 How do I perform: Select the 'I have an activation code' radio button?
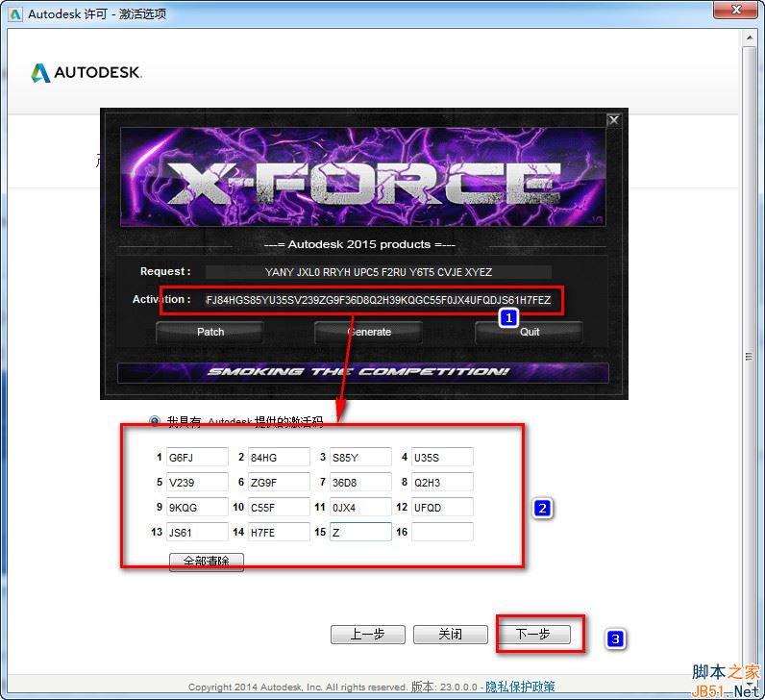[x=155, y=420]
